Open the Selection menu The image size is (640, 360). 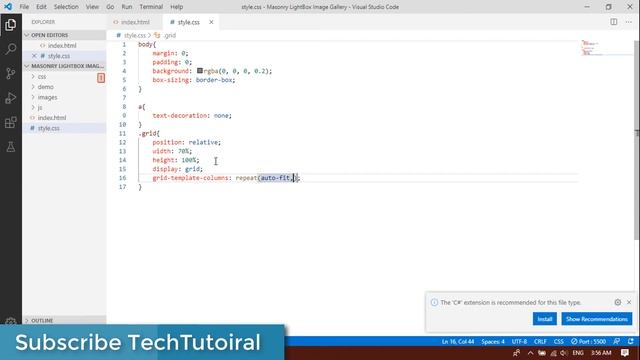(x=66, y=7)
